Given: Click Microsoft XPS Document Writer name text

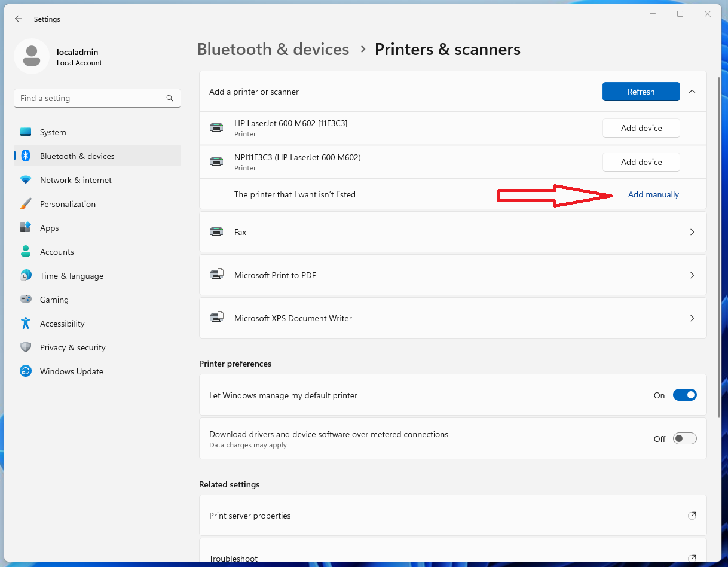Looking at the screenshot, I should (293, 318).
